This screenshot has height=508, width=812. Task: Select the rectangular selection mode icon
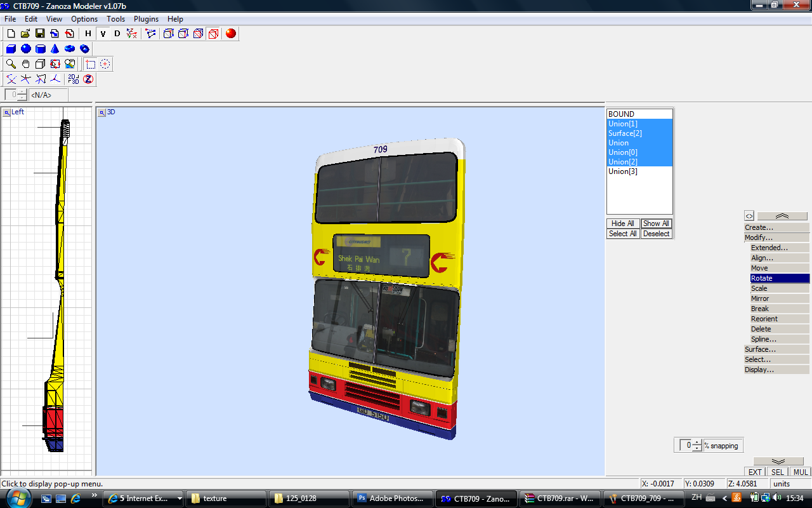[91, 64]
